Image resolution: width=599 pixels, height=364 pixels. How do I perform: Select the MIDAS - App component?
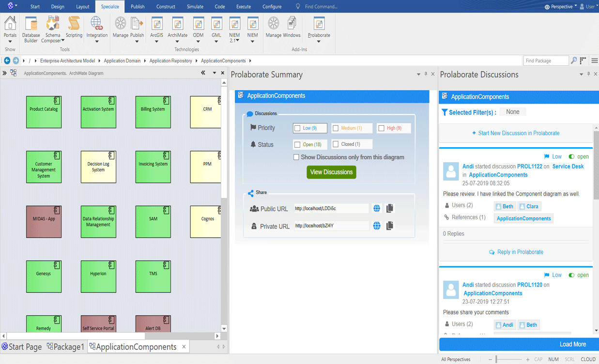point(44,222)
